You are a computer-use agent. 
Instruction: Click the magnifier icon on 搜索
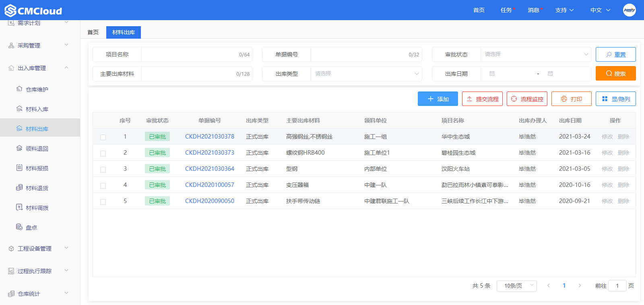[609, 73]
